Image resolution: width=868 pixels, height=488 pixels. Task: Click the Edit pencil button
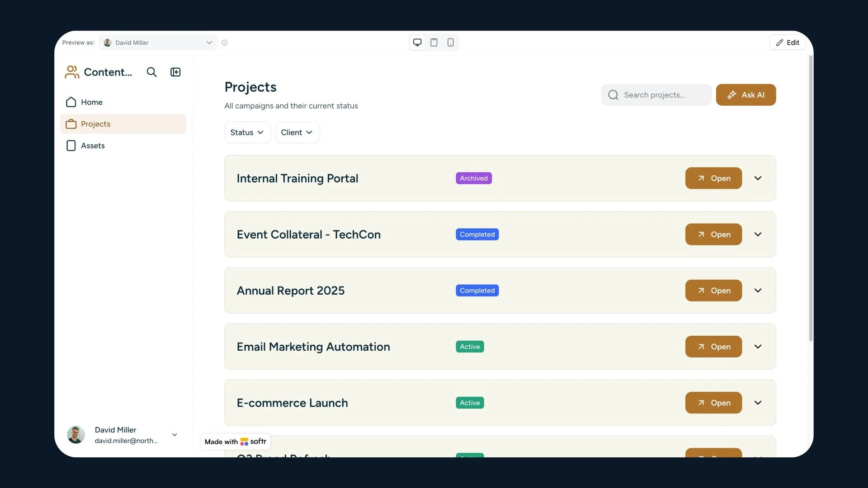click(x=787, y=42)
